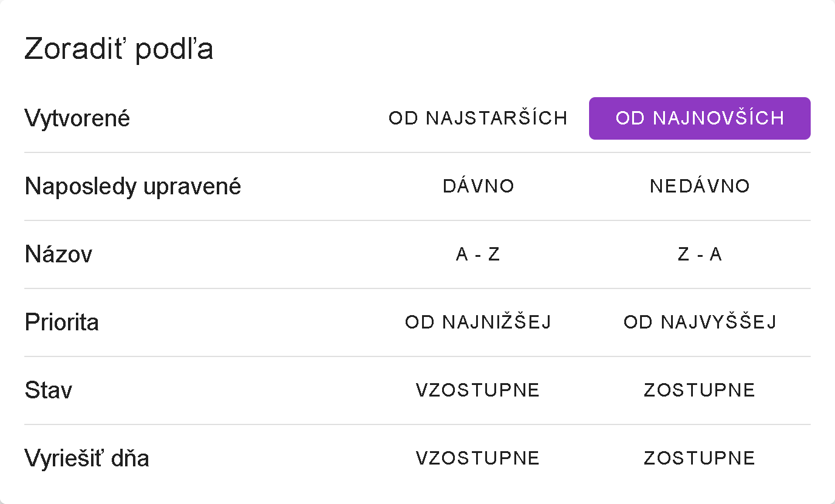Sort Vyriešiť dňa ZOSTUPNE
835x504 pixels.
click(700, 458)
